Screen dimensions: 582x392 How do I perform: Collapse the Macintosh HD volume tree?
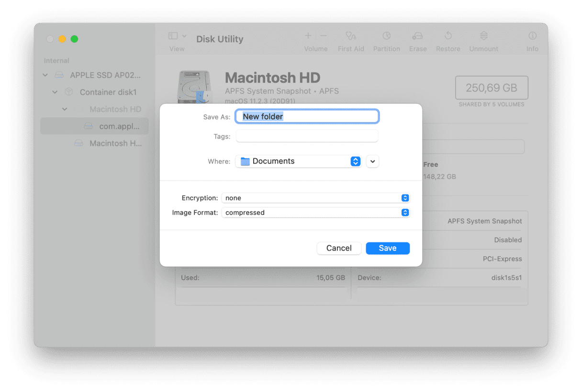(x=65, y=109)
